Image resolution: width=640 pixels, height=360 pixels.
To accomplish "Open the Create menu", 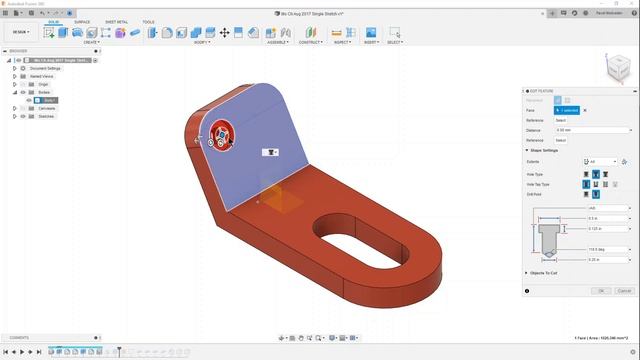I will coord(91,42).
